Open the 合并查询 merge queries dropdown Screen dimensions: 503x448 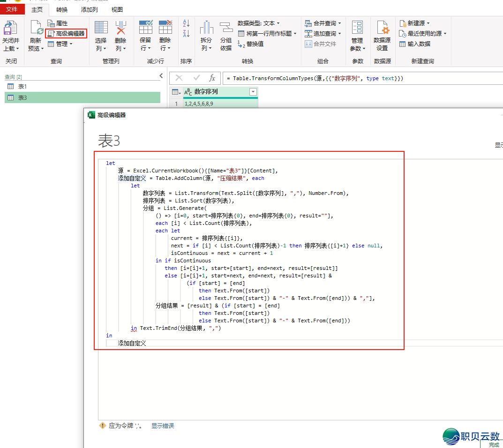(x=323, y=23)
